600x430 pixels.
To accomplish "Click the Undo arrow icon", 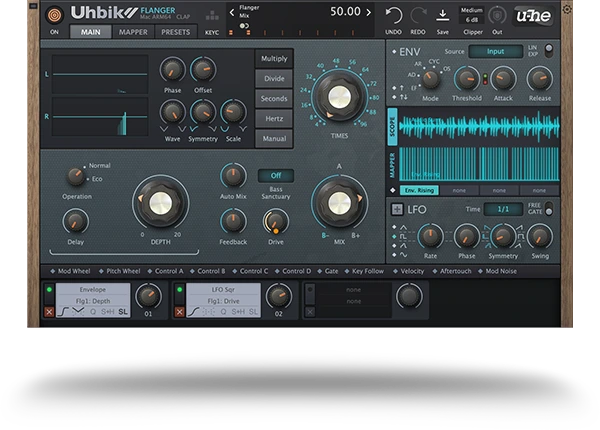I will [x=394, y=14].
